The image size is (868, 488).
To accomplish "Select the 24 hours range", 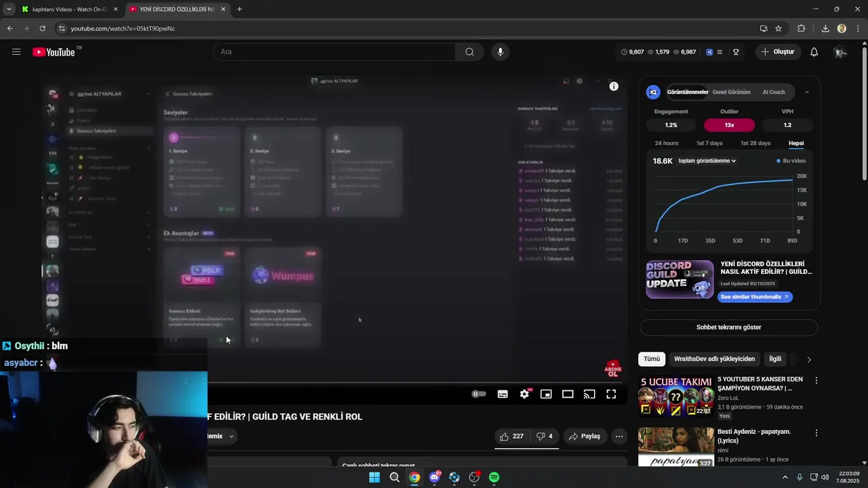I will click(x=667, y=143).
